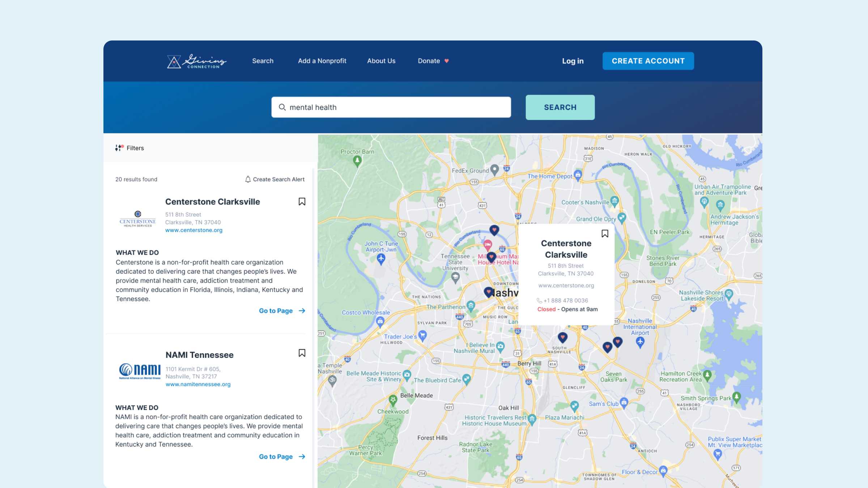Viewport: 868px width, 488px height.
Task: Open the Filters panel
Action: click(129, 148)
